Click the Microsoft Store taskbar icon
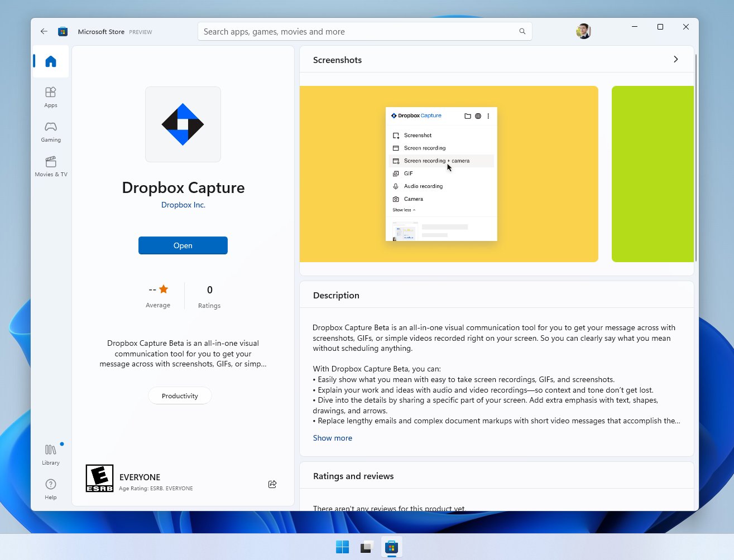The width and height of the screenshot is (734, 560). pos(391,547)
